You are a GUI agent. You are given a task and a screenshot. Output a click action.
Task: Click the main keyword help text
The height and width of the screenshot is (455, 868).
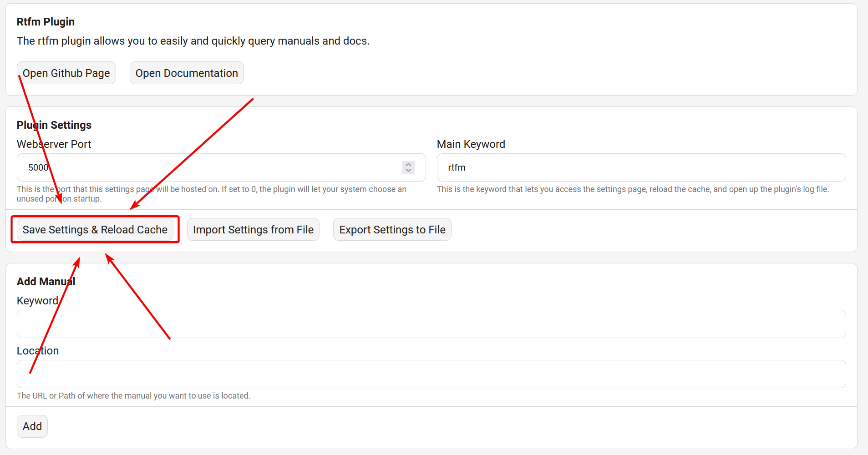click(x=633, y=189)
